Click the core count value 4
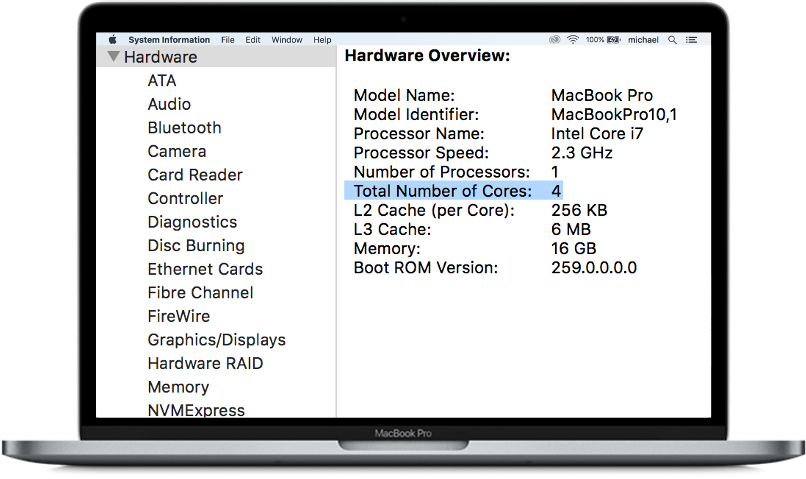The image size is (806, 479). tap(556, 191)
